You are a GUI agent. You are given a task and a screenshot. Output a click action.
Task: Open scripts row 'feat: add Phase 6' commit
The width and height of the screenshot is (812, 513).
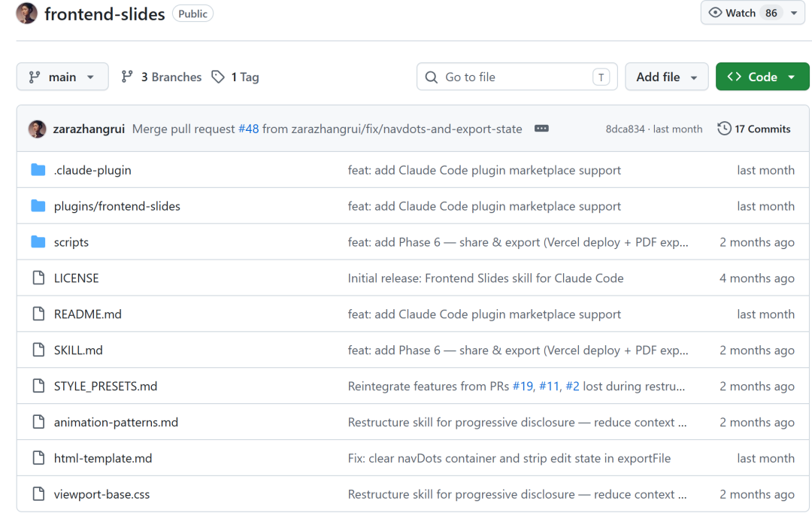click(x=518, y=242)
